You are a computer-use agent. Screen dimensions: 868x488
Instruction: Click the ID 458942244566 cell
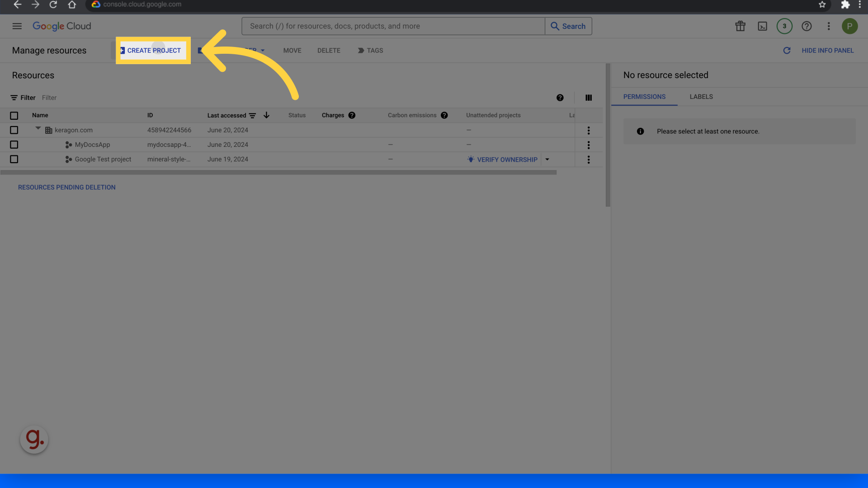169,130
